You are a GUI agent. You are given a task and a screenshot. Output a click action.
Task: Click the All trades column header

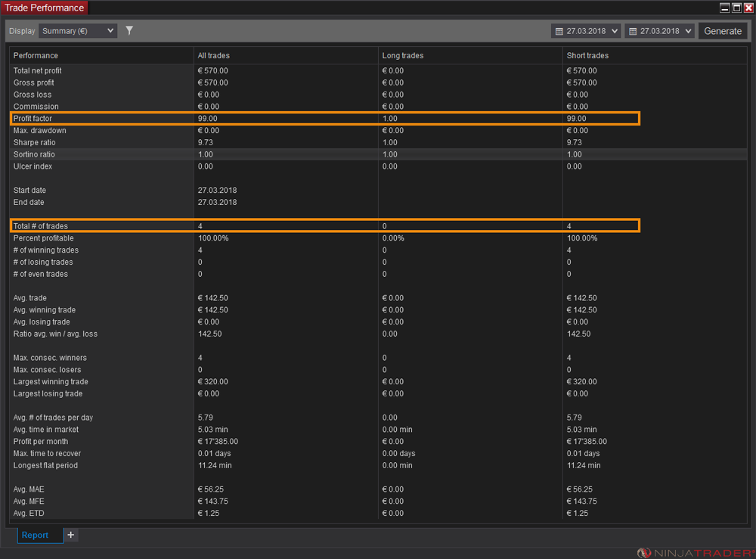pyautogui.click(x=213, y=55)
